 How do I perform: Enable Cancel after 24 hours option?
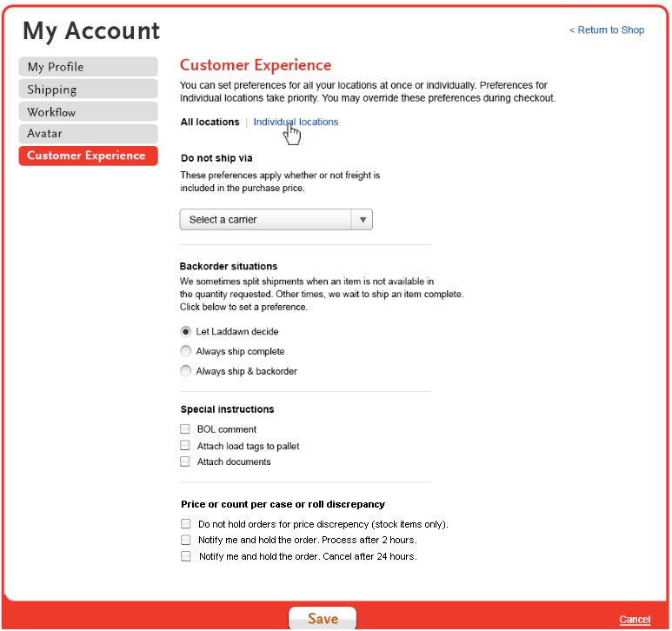(x=185, y=556)
